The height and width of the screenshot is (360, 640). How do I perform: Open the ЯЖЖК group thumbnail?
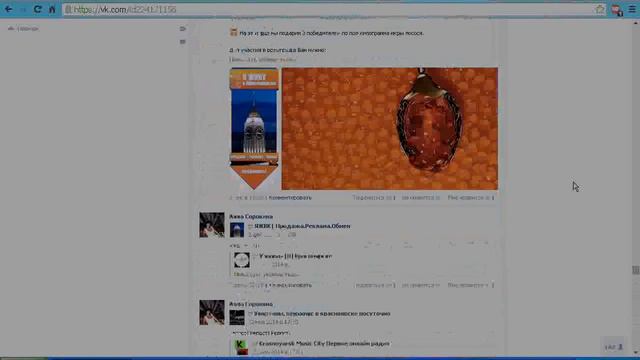pos(237,230)
